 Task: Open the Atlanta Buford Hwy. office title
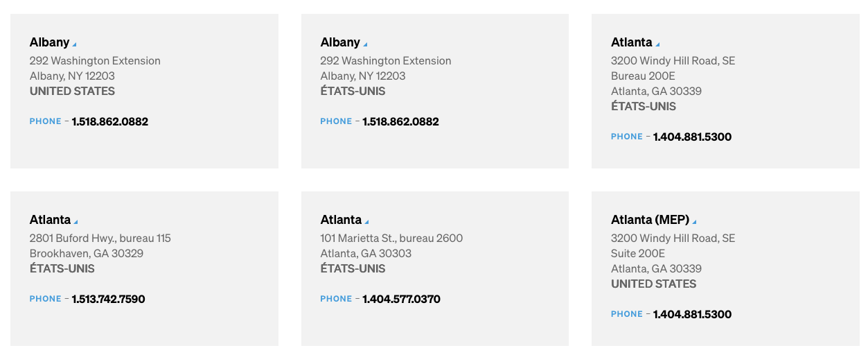tap(50, 220)
